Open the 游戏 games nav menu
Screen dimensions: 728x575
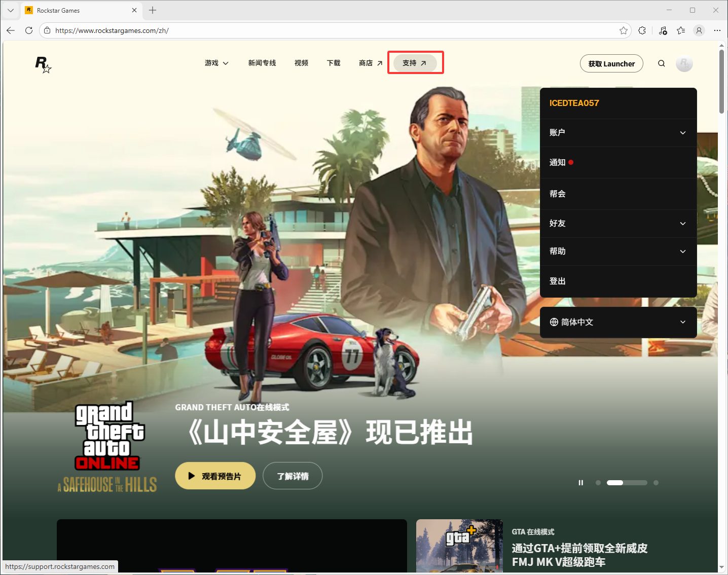click(216, 63)
